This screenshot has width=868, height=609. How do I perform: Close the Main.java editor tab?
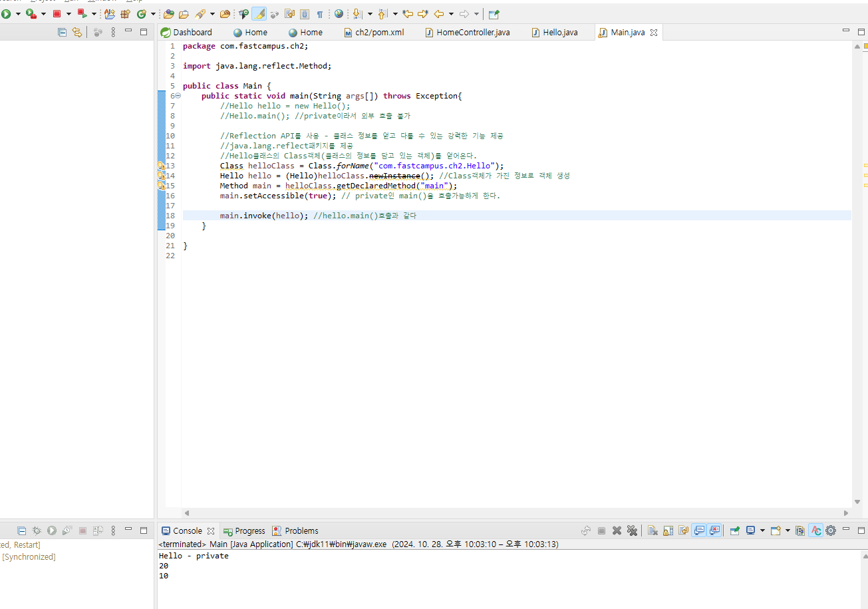(654, 32)
